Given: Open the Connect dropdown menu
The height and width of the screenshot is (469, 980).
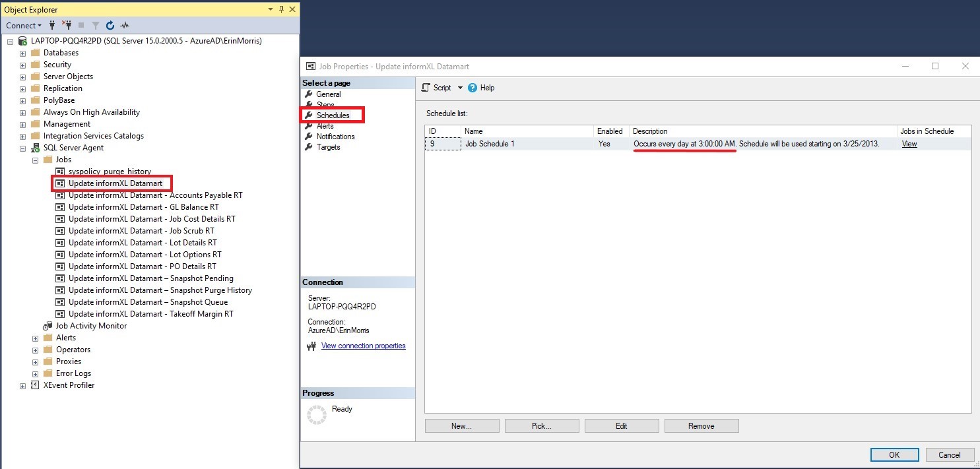Looking at the screenshot, I should click(x=24, y=25).
